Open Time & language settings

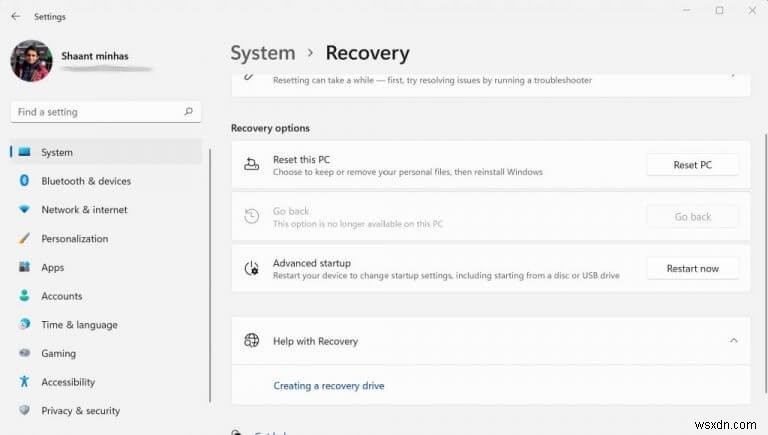tap(106, 324)
